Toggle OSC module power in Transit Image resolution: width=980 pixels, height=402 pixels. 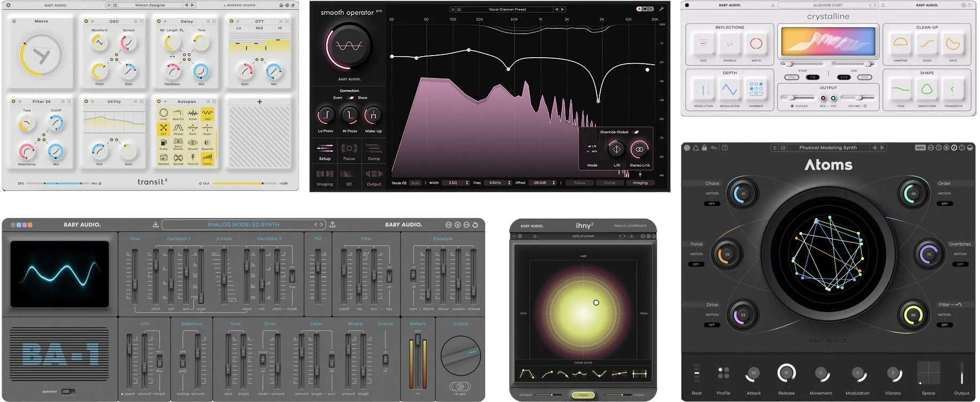pyautogui.click(x=86, y=21)
